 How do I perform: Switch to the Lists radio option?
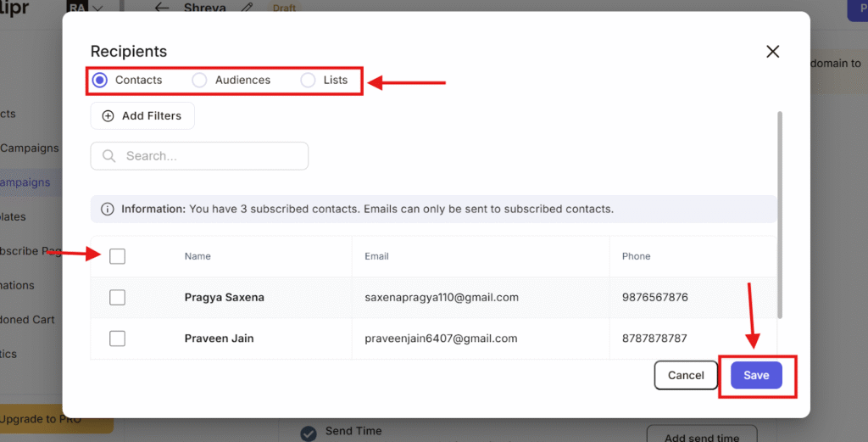[308, 80]
